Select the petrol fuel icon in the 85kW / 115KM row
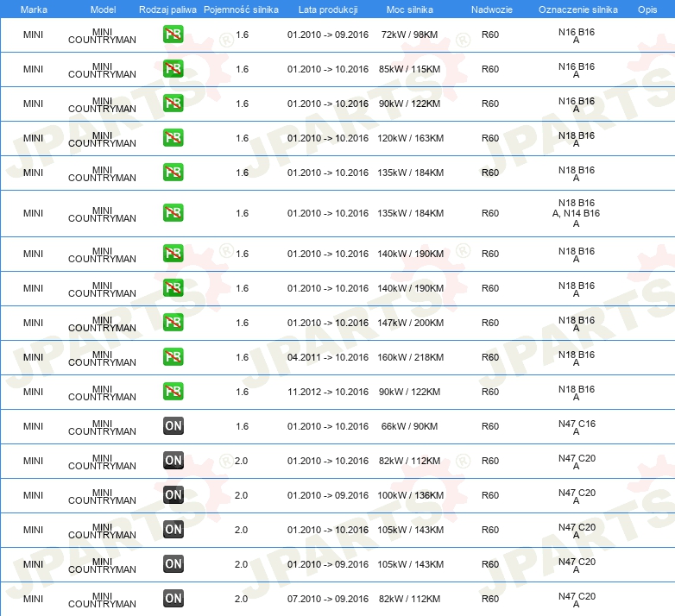This screenshot has width=675, height=616. (x=173, y=69)
